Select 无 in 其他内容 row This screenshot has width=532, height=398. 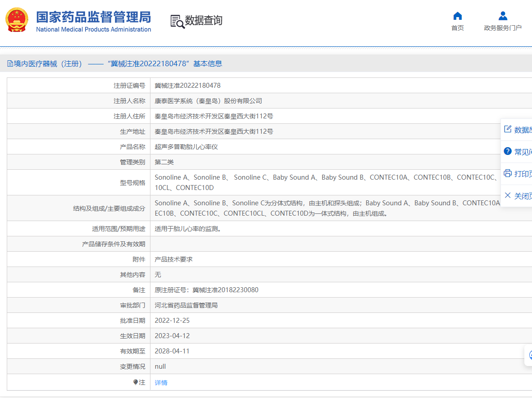pyautogui.click(x=158, y=275)
